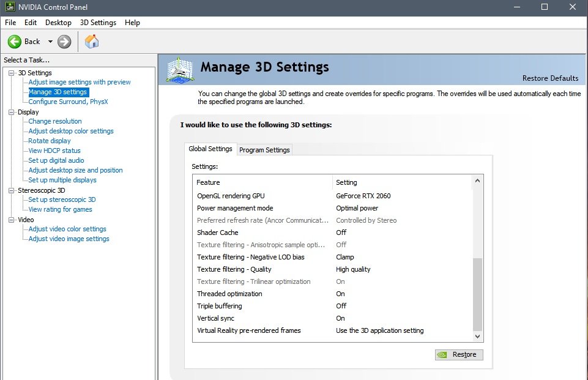
Task: Collapse the Stereoscopic 3D tree node
Action: coord(12,190)
